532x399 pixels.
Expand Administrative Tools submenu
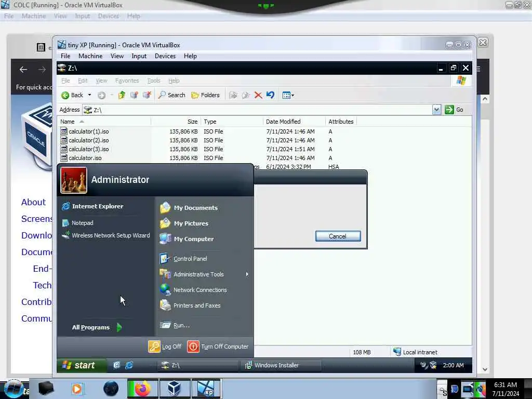(205, 274)
